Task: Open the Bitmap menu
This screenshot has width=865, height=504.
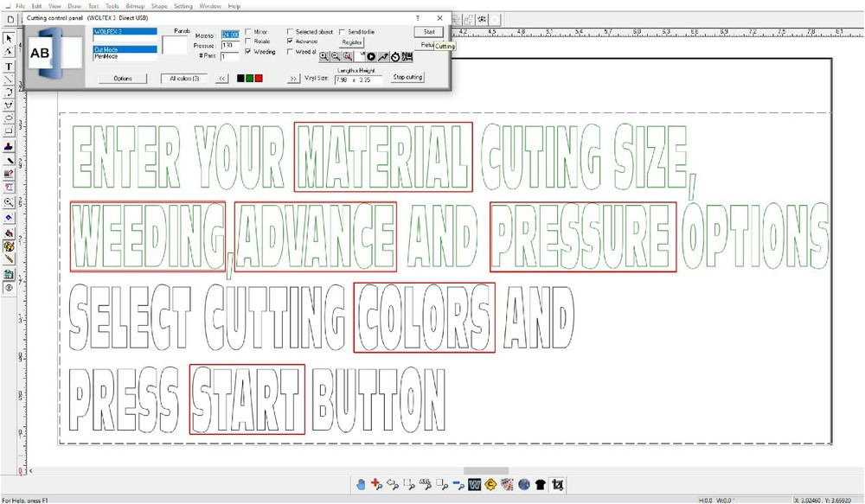Action: tap(135, 5)
